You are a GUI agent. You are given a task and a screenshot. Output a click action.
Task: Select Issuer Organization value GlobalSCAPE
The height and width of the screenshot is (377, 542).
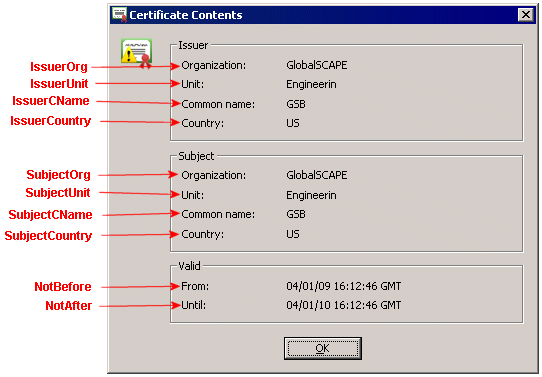(x=317, y=65)
